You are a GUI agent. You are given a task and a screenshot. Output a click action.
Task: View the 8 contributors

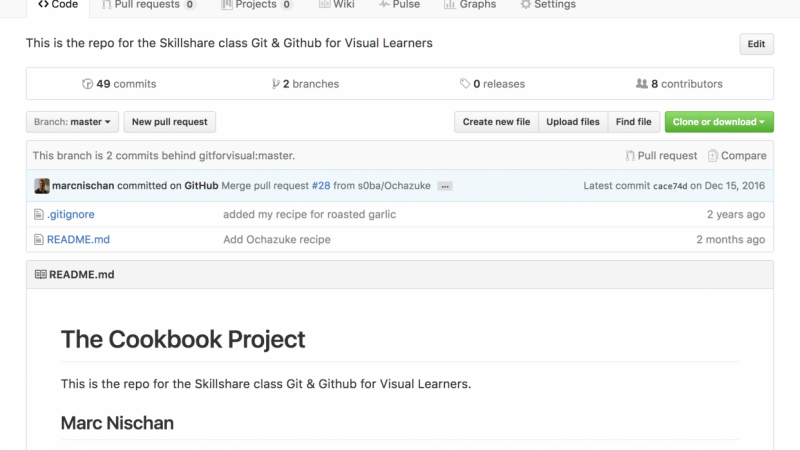[679, 84]
